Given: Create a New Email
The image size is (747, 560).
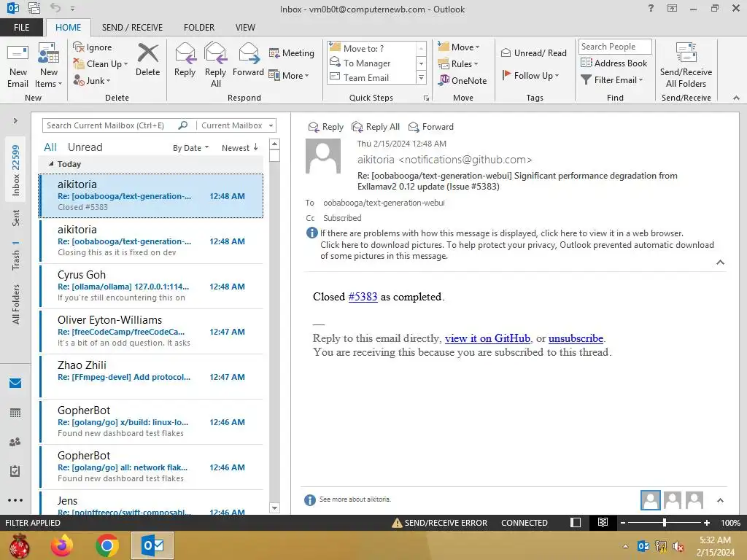Looking at the screenshot, I should click(18, 66).
